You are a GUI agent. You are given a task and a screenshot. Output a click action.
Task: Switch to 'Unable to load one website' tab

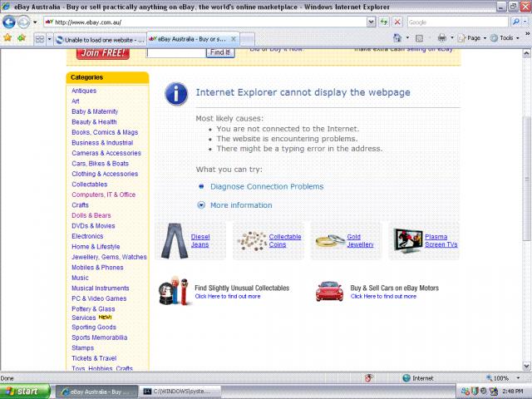98,39
